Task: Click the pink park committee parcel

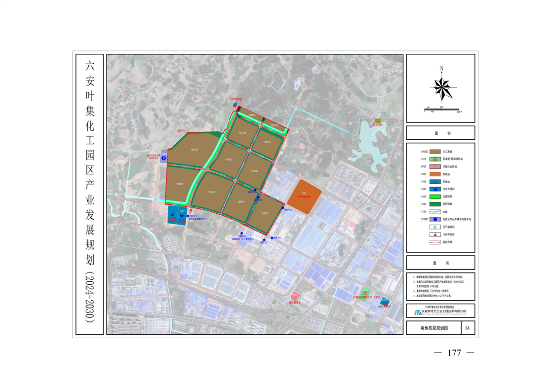Action: pos(295,296)
